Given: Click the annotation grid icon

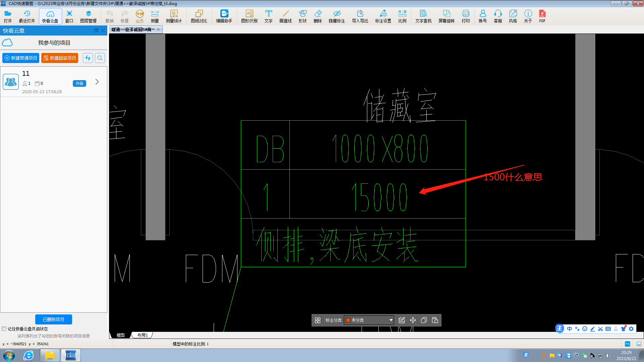Looking at the screenshot, I should point(318,320).
